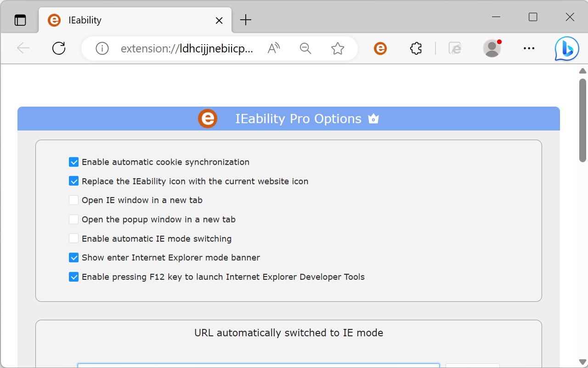Uncheck Show enter Internet Explorer mode banner
The image size is (588, 368).
click(73, 258)
